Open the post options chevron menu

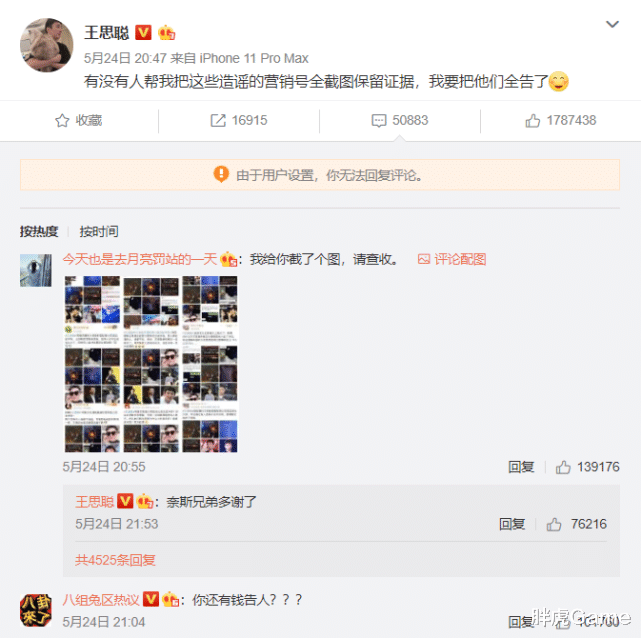pos(612,25)
